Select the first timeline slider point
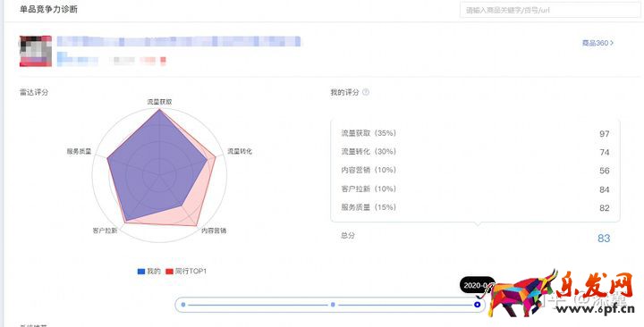Screen dimensions: 644x327 click(x=183, y=305)
